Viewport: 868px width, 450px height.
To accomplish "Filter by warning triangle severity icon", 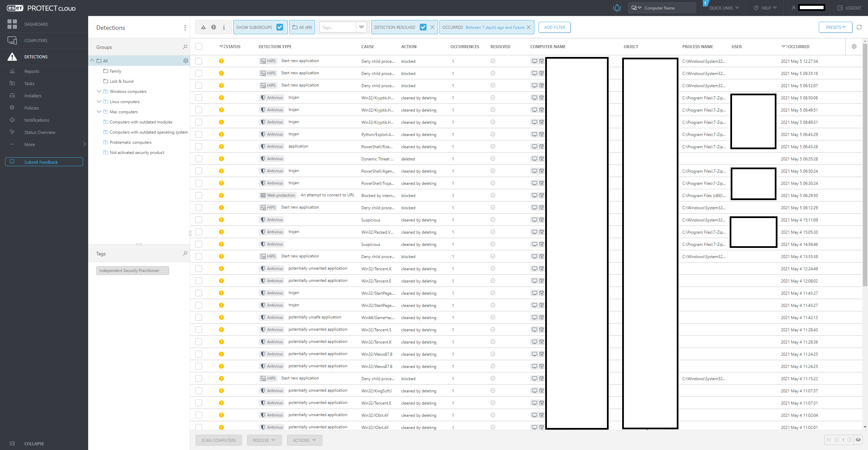I will [203, 27].
